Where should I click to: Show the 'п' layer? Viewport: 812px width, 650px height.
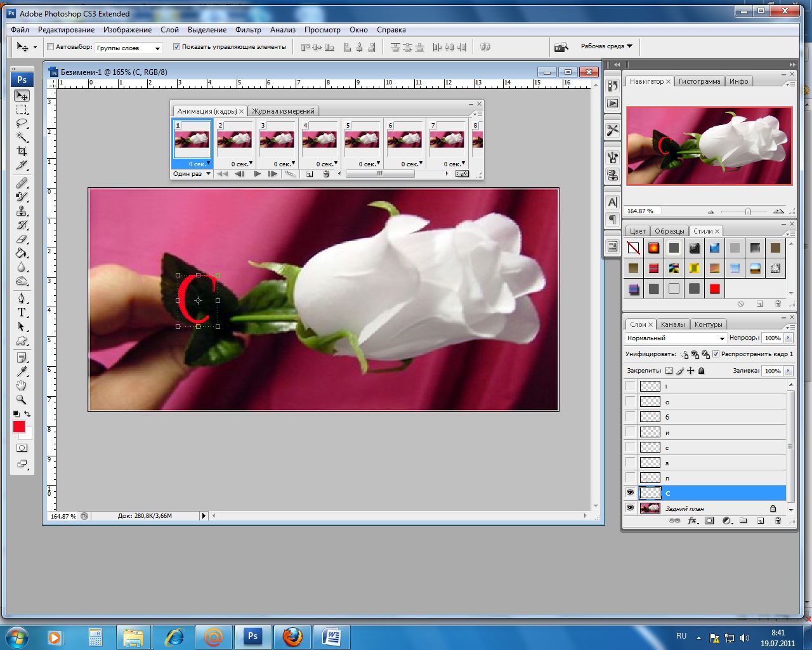coord(630,477)
